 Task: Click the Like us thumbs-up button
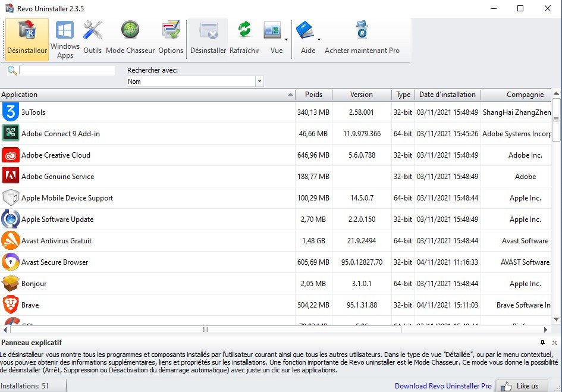522,386
